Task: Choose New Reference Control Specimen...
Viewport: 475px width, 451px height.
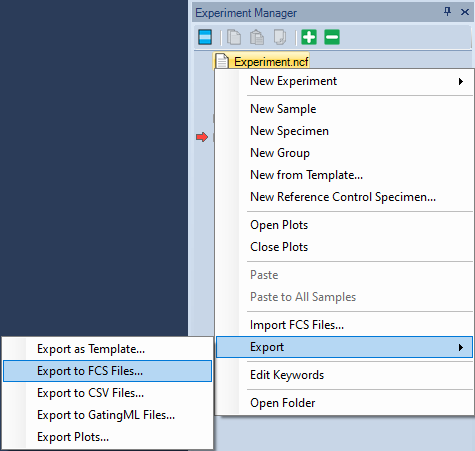Action: point(344,197)
